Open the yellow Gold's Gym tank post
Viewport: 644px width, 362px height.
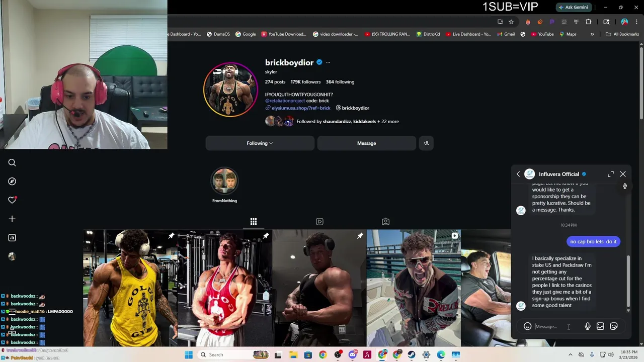[x=130, y=288]
